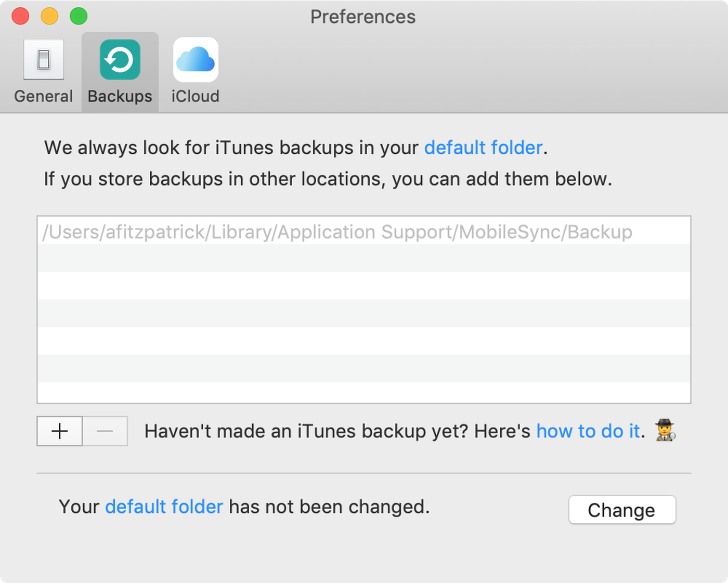728x583 pixels.
Task: Click the 'Haven't made an iTunes backup yet?' text
Action: pos(307,431)
